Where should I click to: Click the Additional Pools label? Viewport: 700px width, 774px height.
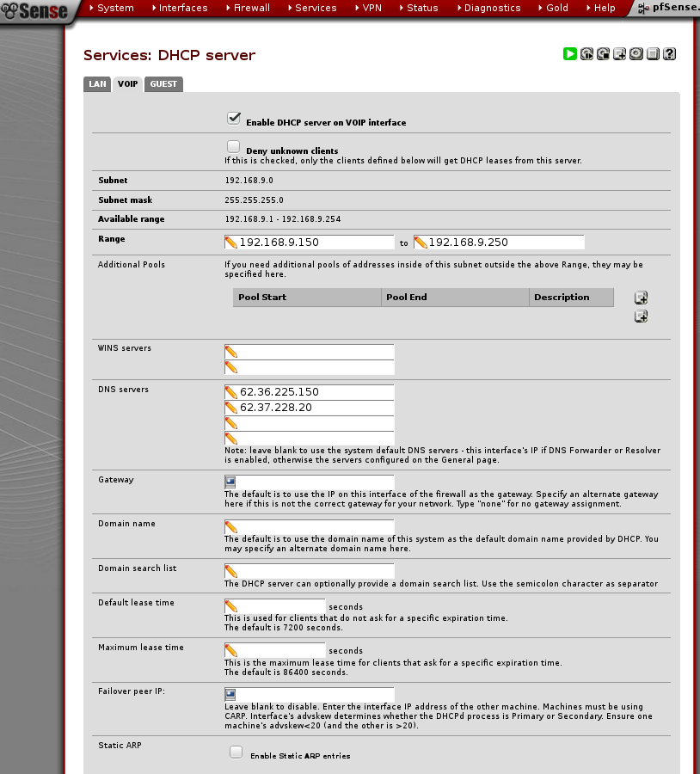(132, 265)
